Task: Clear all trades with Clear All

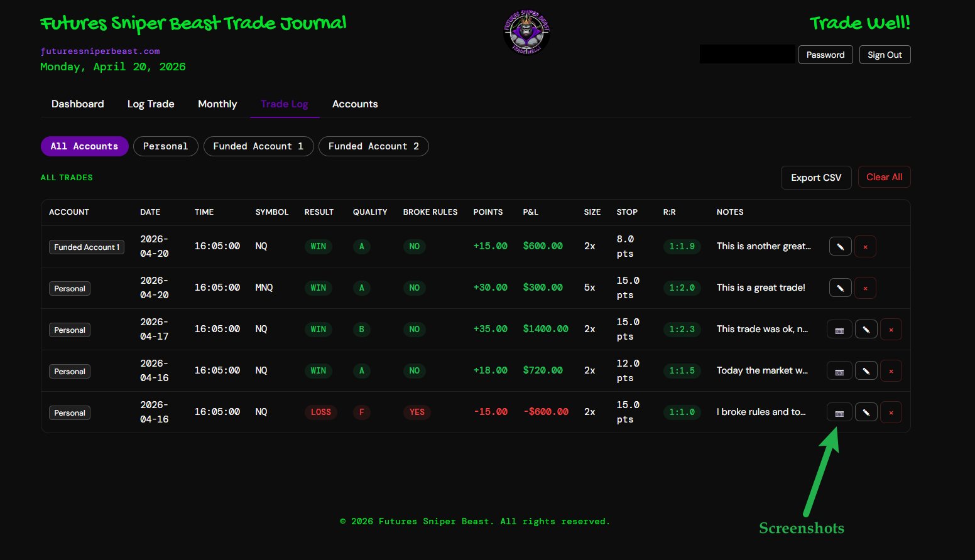Action: (884, 176)
